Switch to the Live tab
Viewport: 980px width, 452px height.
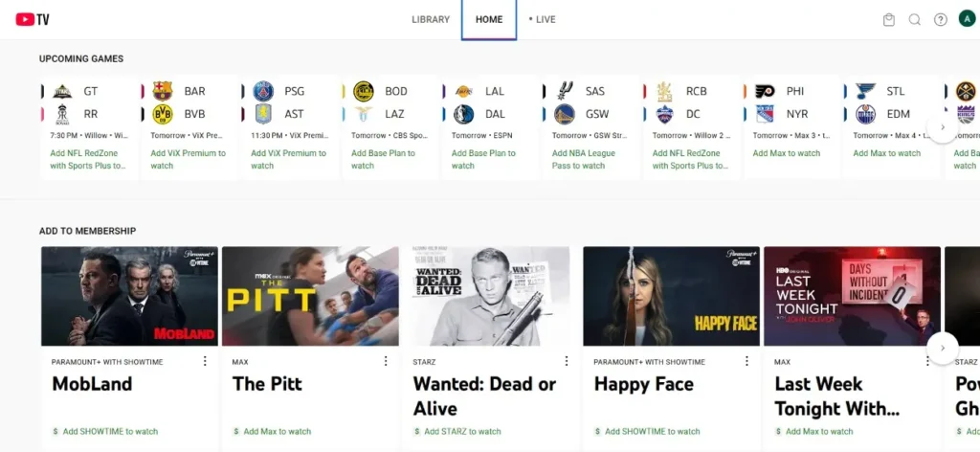coord(543,20)
